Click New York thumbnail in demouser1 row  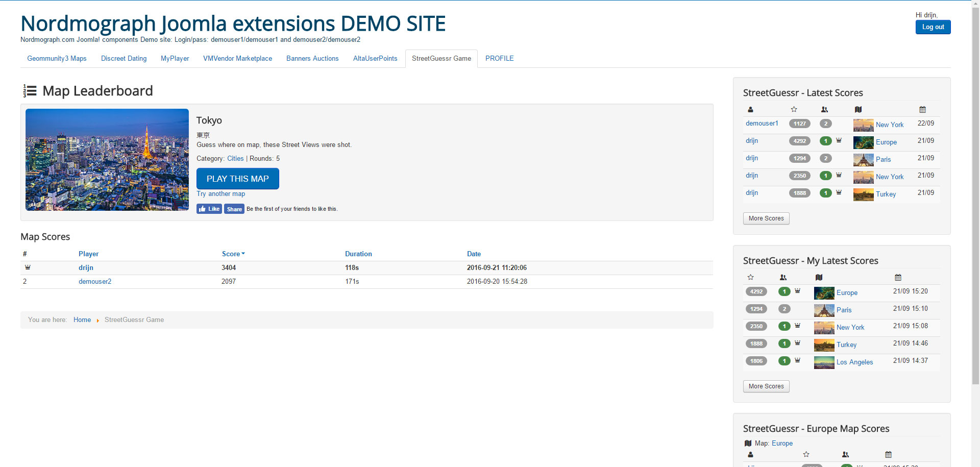pos(863,125)
